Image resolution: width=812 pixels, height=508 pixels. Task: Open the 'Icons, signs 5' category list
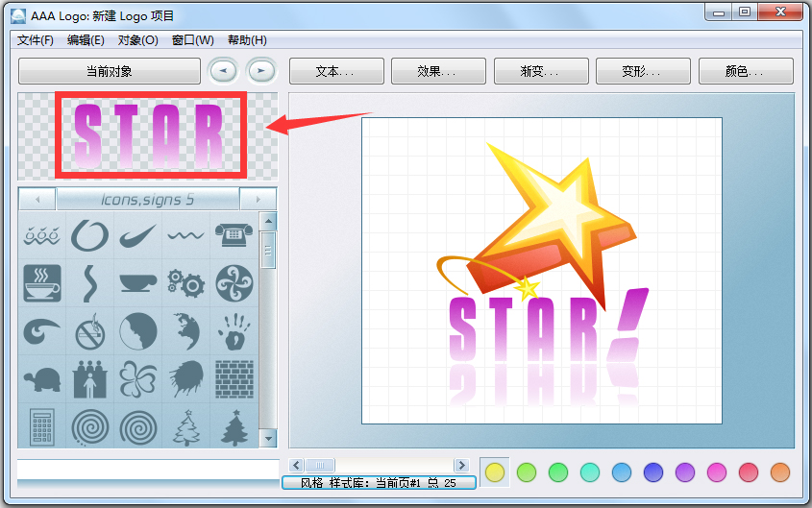coord(147,199)
